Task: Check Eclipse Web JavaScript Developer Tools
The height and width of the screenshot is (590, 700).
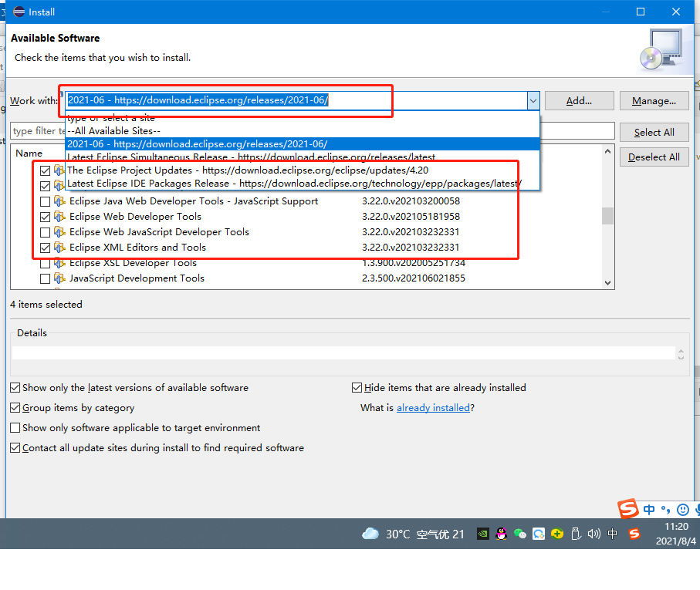Action: 45,232
